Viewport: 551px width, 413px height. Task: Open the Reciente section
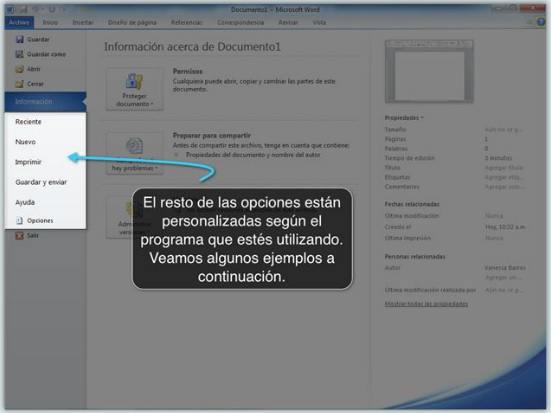coord(45,122)
